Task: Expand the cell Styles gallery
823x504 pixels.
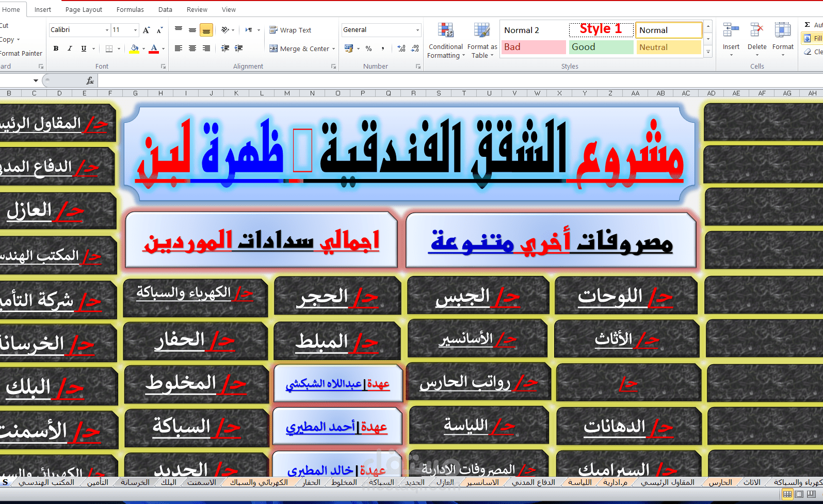Action: [x=708, y=52]
